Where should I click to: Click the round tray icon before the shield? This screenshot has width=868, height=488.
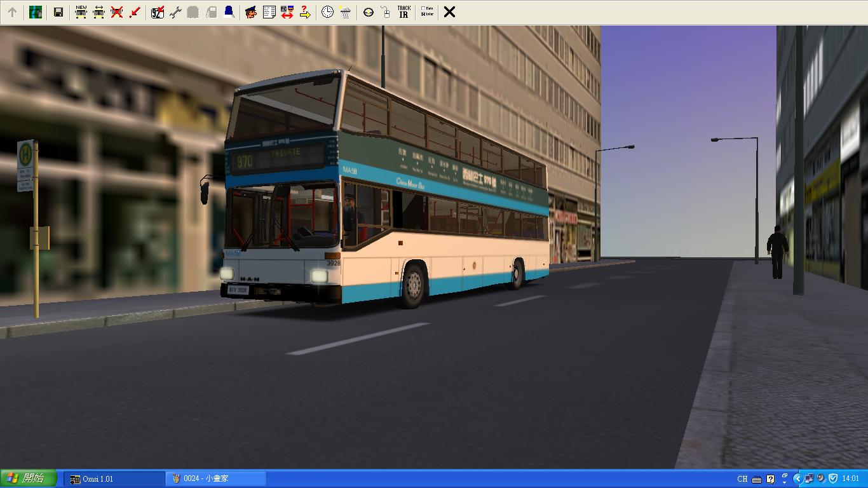(x=820, y=479)
